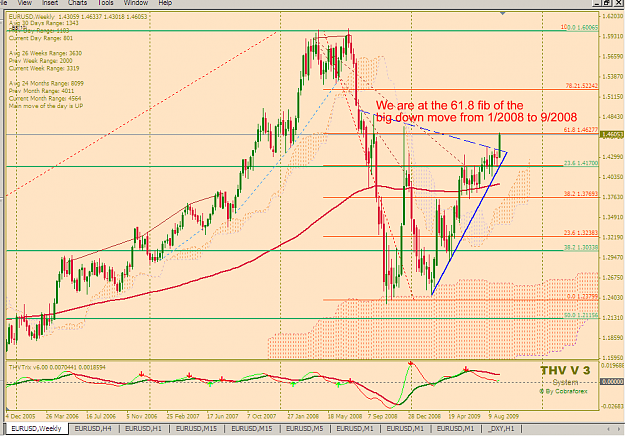This screenshot has height=436, width=625.
Task: Switch to the EURUSD,H4 chart tab
Action: coord(93,428)
